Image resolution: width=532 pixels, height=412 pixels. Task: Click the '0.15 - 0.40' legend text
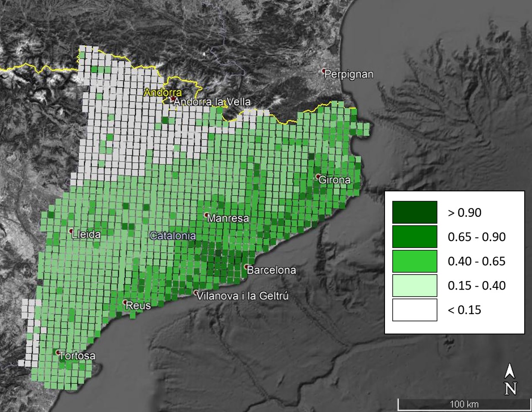[x=477, y=285]
